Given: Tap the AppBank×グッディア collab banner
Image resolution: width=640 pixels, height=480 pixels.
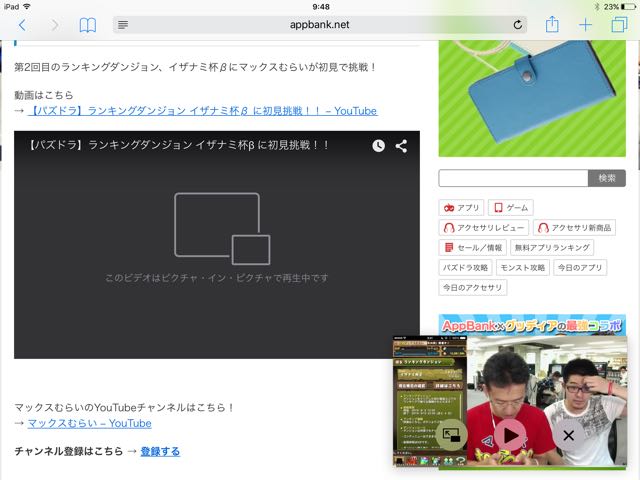Looking at the screenshot, I should click(532, 325).
